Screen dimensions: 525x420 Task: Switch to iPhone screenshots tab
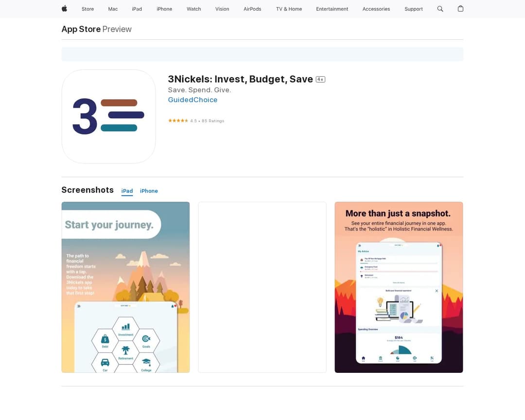[x=149, y=191]
